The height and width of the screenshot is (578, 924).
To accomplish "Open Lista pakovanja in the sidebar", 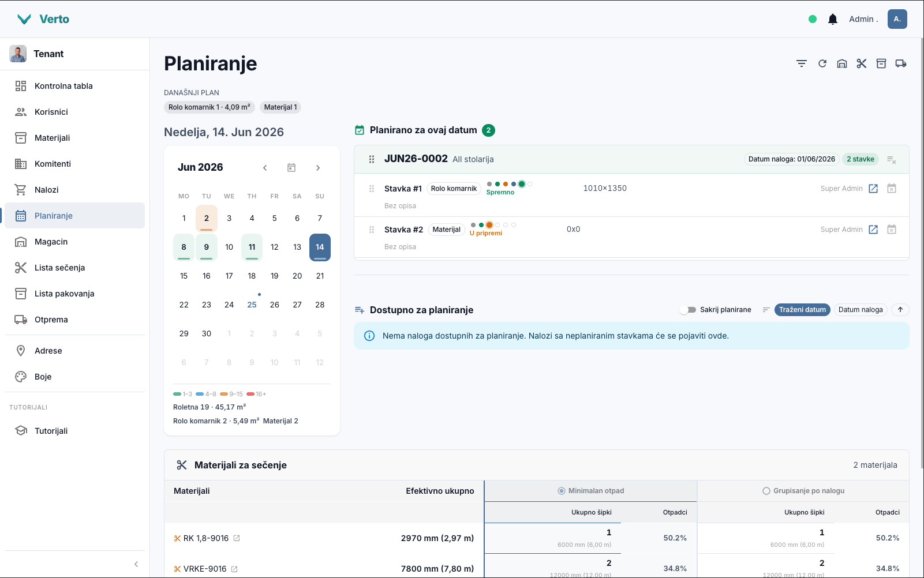I will click(x=74, y=294).
